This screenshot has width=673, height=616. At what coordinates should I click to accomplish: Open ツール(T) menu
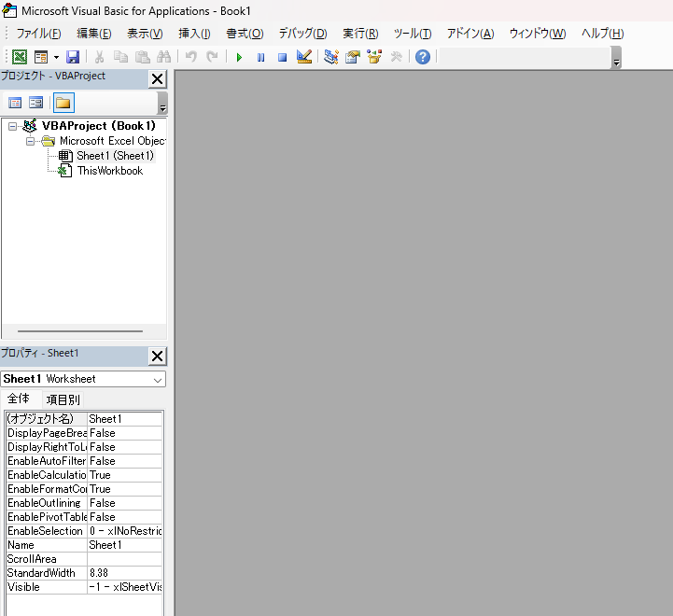pyautogui.click(x=413, y=34)
